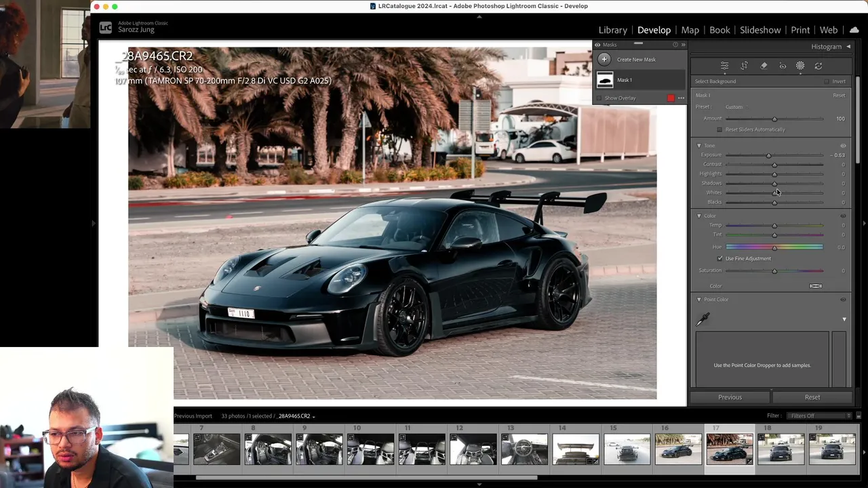Click the Exposure value -0.53
This screenshot has height=488, width=868.
coord(837,155)
